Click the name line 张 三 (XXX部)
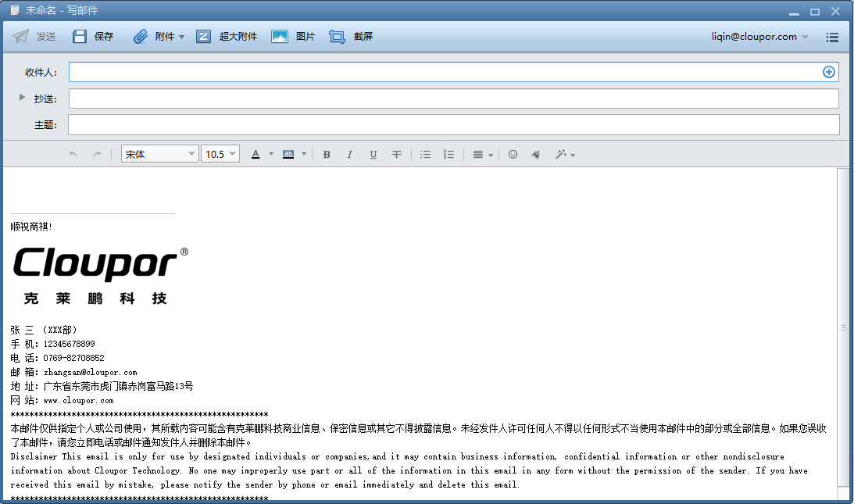This screenshot has height=504, width=854. (44, 330)
